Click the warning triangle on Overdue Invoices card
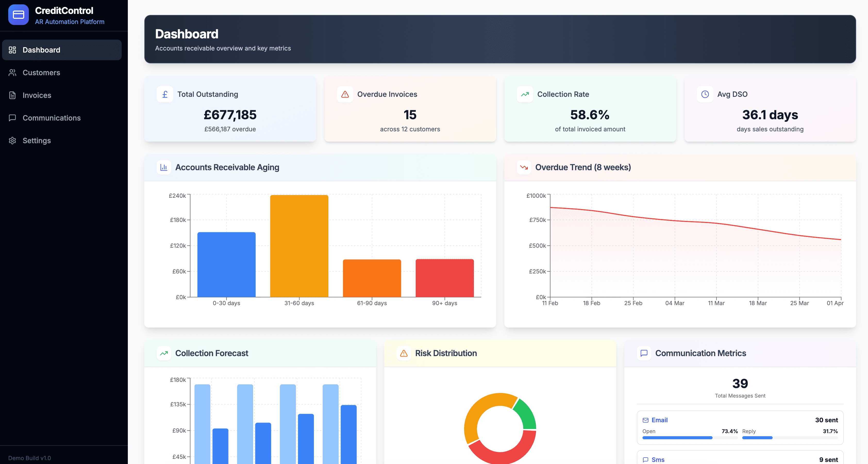 (x=345, y=94)
